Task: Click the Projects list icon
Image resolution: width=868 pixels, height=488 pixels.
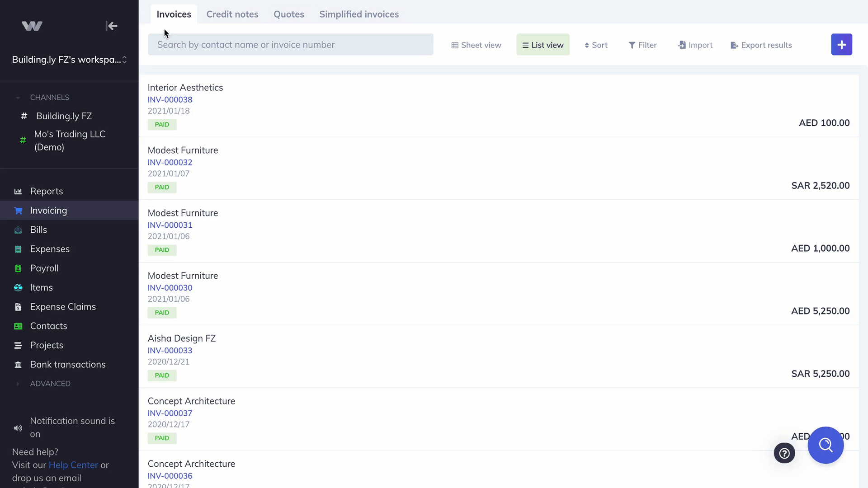Action: [18, 346]
